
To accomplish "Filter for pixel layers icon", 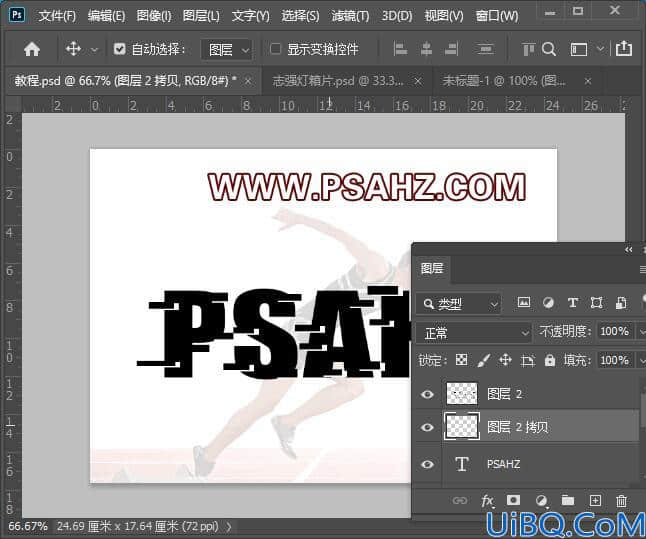I will [x=524, y=303].
